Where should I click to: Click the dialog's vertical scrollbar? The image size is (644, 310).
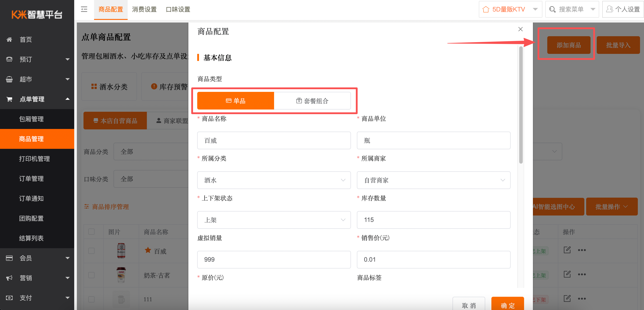(x=521, y=105)
